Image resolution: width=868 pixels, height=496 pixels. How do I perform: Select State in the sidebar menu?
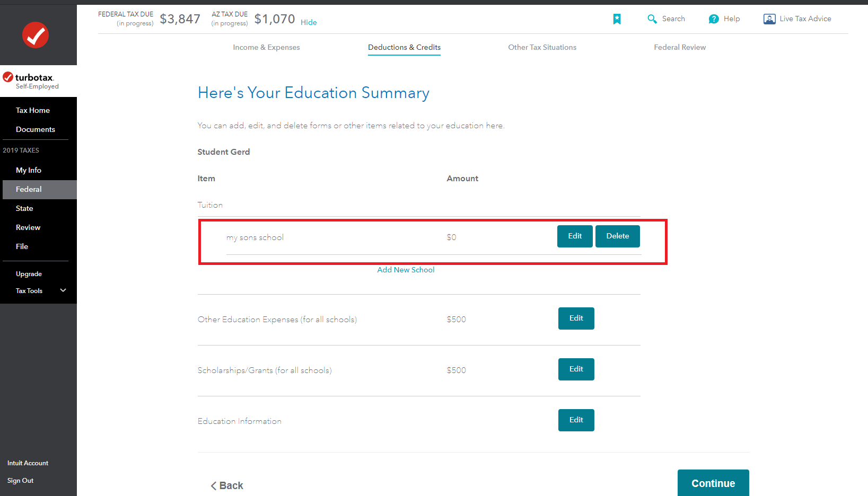point(24,208)
